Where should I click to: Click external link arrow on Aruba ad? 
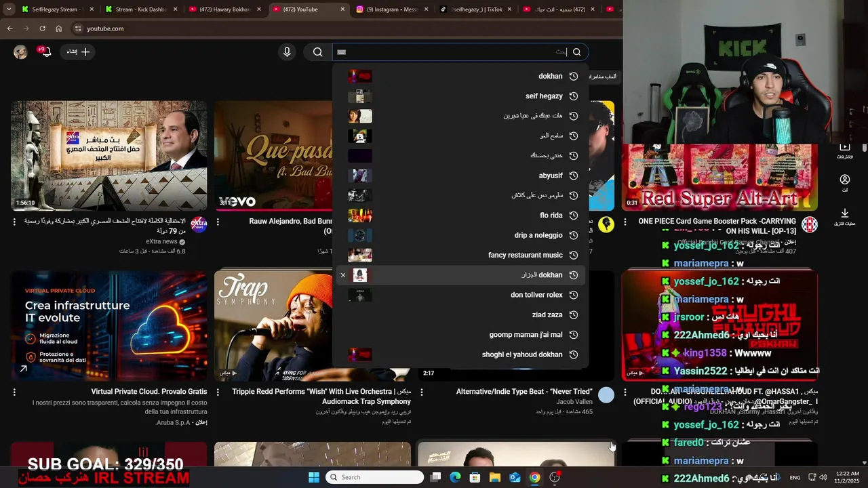click(24, 369)
